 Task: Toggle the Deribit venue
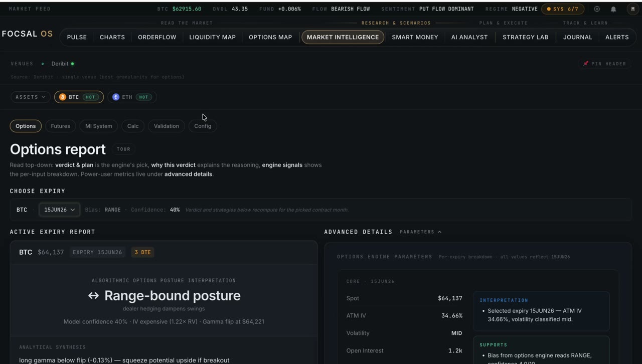tap(63, 64)
